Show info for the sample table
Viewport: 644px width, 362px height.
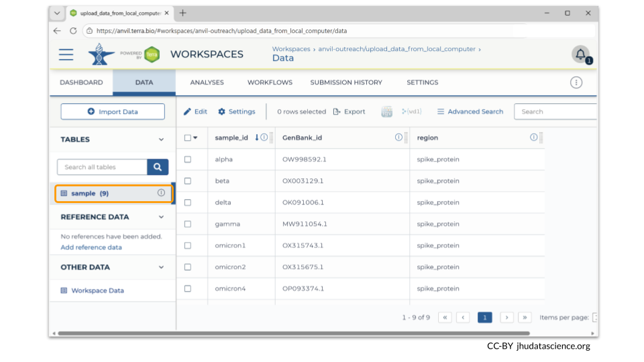(161, 193)
